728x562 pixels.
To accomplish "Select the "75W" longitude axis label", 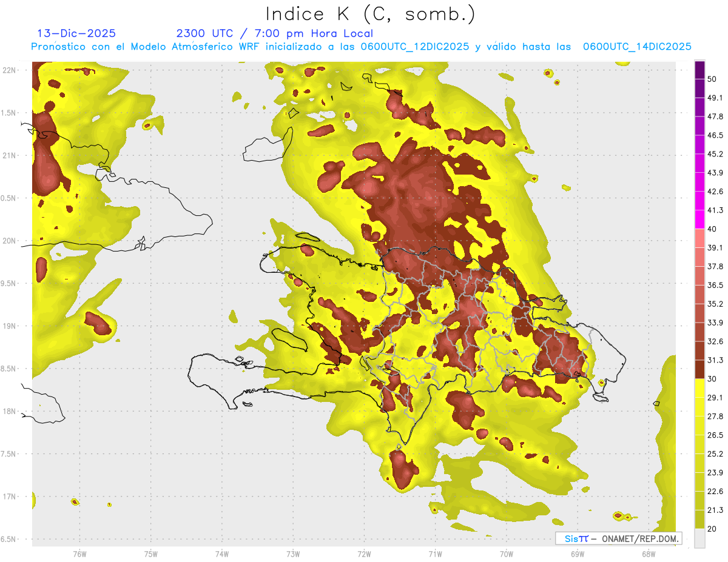I will coord(150,554).
